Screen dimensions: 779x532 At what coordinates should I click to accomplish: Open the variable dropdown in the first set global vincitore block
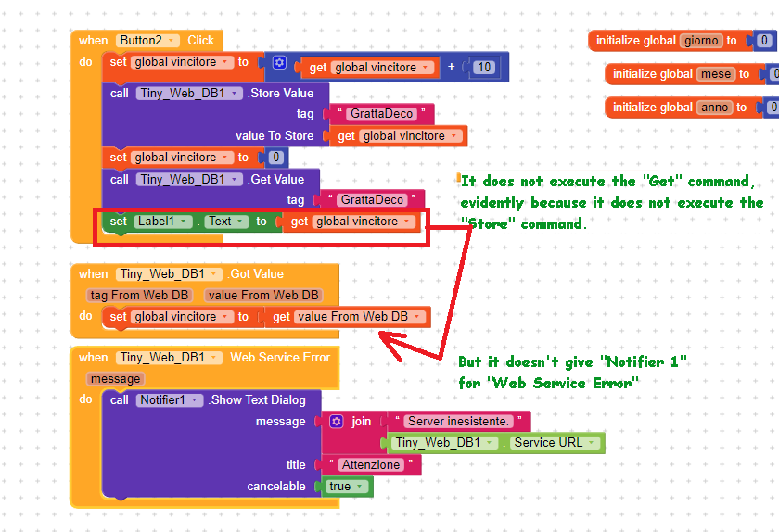225,62
